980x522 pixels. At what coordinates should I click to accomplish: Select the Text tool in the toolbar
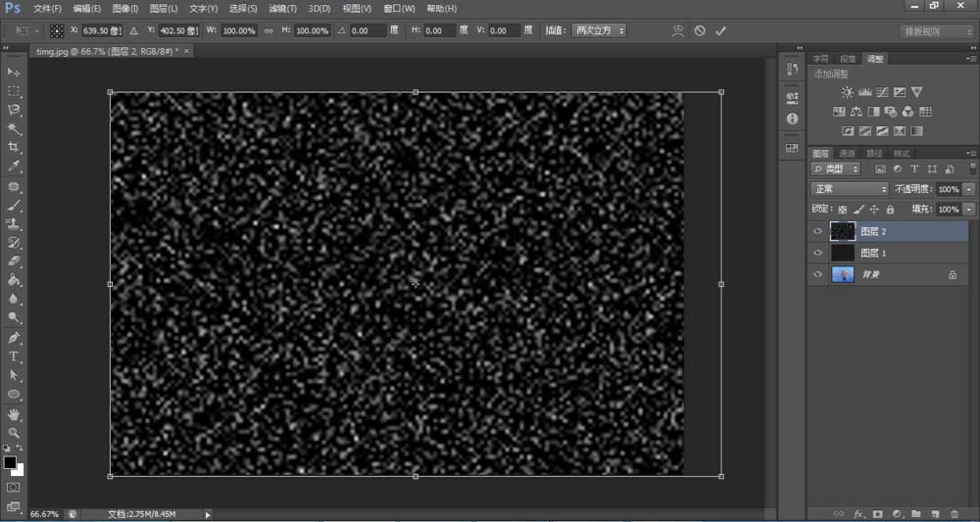tap(14, 356)
